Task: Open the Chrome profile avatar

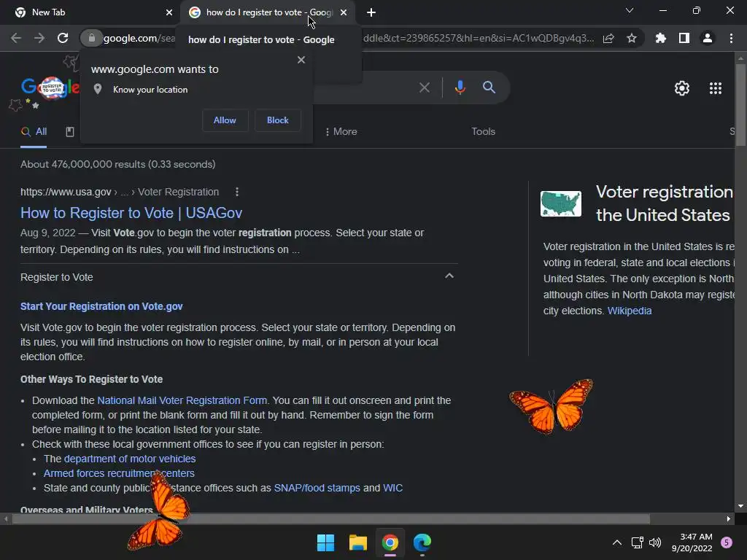Action: pyautogui.click(x=708, y=38)
